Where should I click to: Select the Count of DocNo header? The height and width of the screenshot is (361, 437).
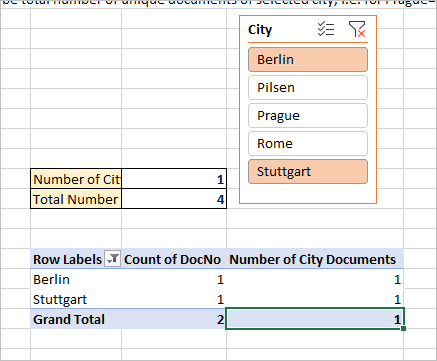tap(174, 259)
